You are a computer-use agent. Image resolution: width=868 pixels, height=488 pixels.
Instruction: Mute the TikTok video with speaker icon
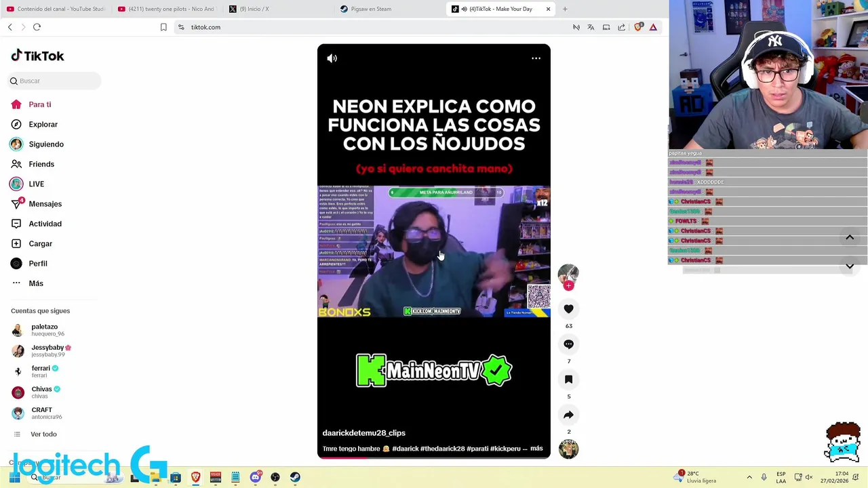pos(332,58)
